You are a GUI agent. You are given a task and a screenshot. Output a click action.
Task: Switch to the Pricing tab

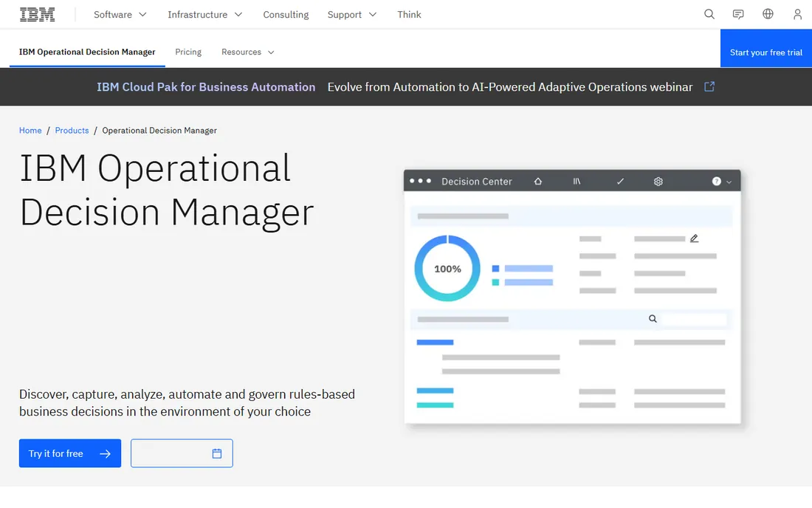click(x=188, y=52)
